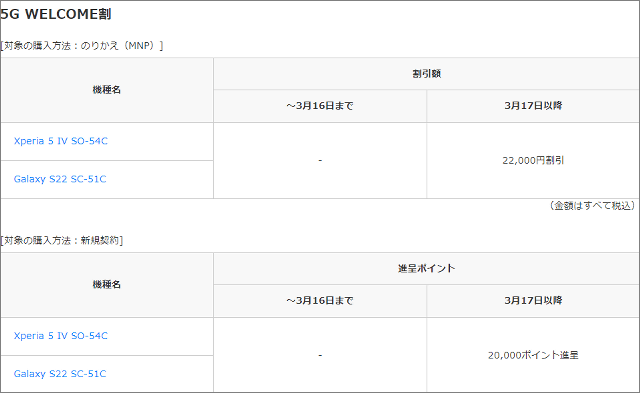Image resolution: width=640 pixels, height=393 pixels.
Task: Click the 進呈ポイント column header
Action: pyautogui.click(x=427, y=269)
